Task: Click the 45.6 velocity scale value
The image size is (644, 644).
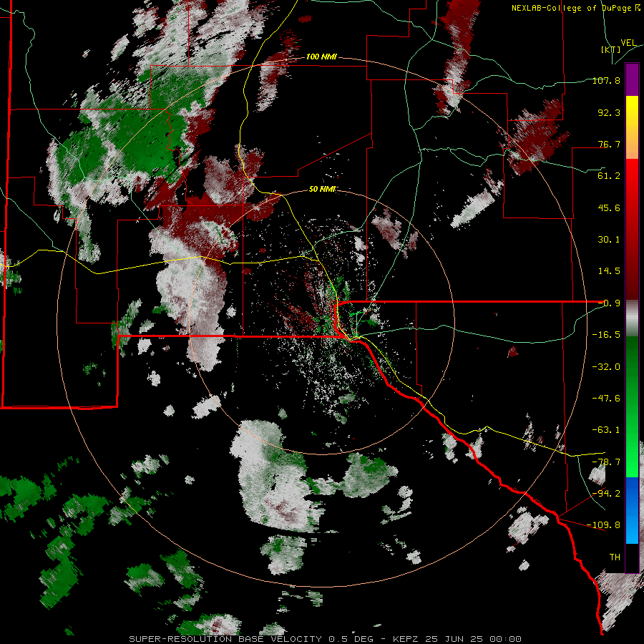Action: [x=609, y=208]
